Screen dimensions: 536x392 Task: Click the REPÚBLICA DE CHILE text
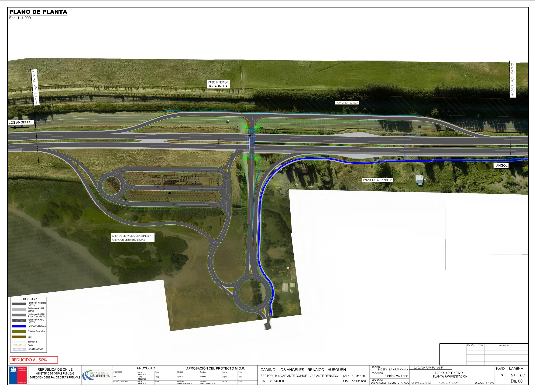coord(55,370)
